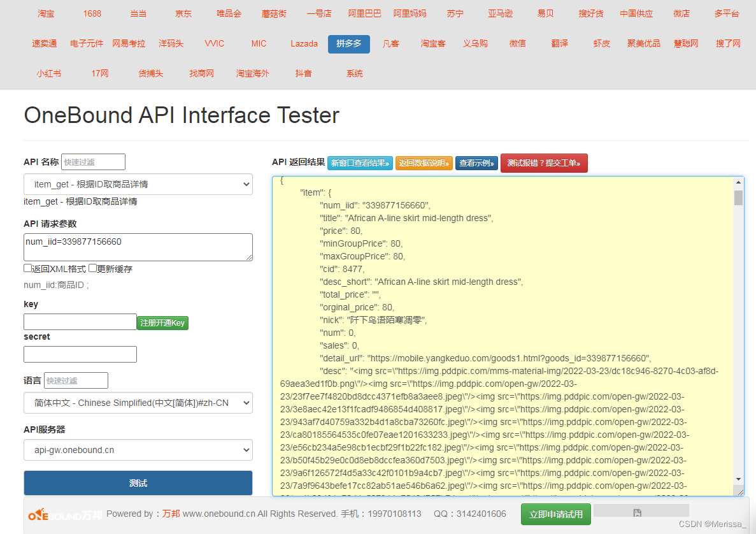Open the 电子元件 tab
Screen dimensions: 756x534
click(87, 44)
